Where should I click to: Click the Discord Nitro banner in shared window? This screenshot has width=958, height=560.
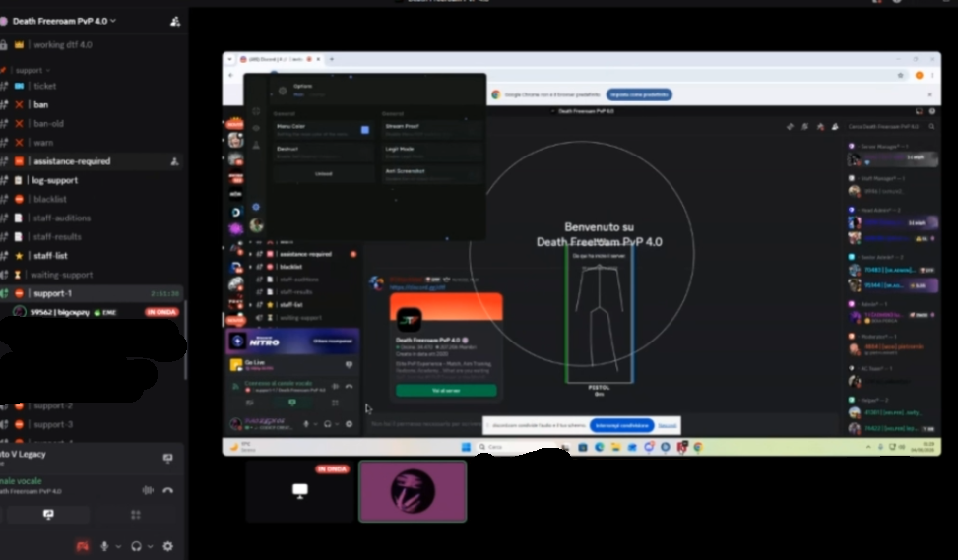(x=292, y=342)
